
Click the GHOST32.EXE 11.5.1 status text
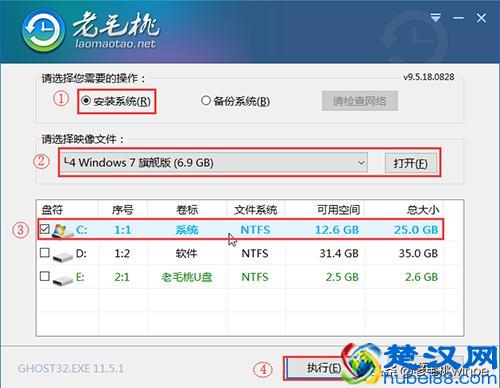(71, 369)
